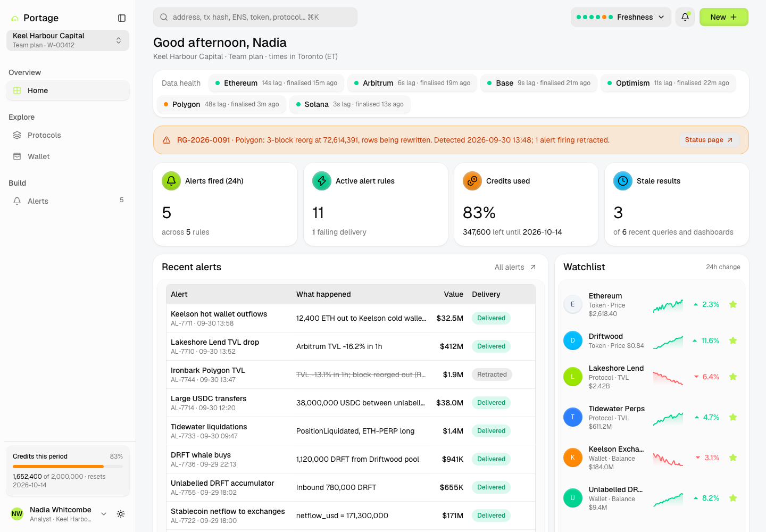Click the New button
This screenshot has height=532, width=766.
click(x=724, y=17)
